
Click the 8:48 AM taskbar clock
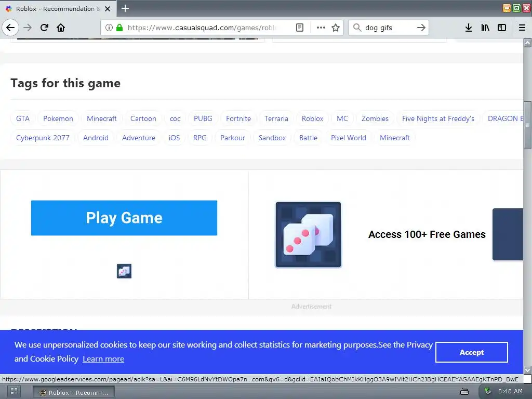point(510,392)
